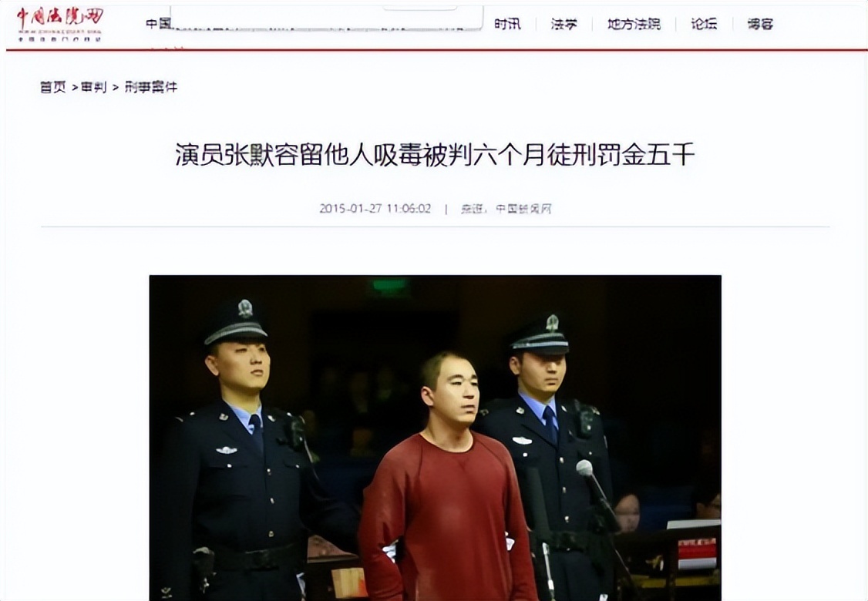Select the partially hidden 中国 nav item
This screenshot has width=868, height=601.
tap(158, 24)
